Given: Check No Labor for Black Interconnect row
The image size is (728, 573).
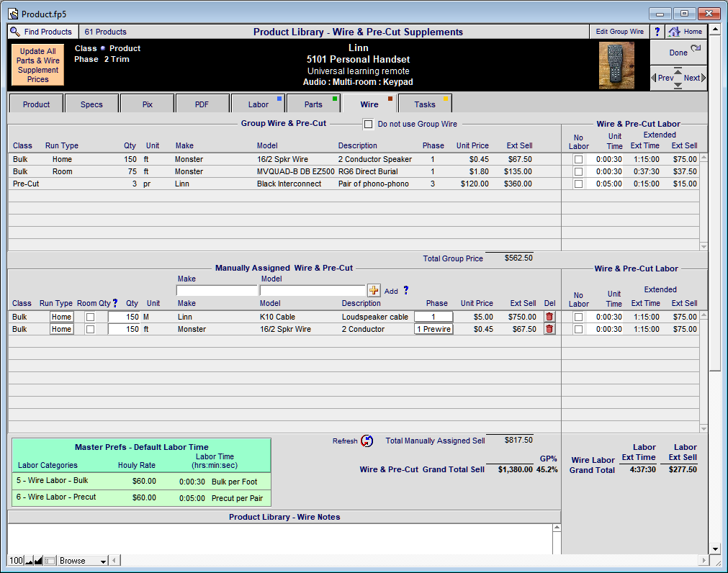Looking at the screenshot, I should click(x=578, y=184).
